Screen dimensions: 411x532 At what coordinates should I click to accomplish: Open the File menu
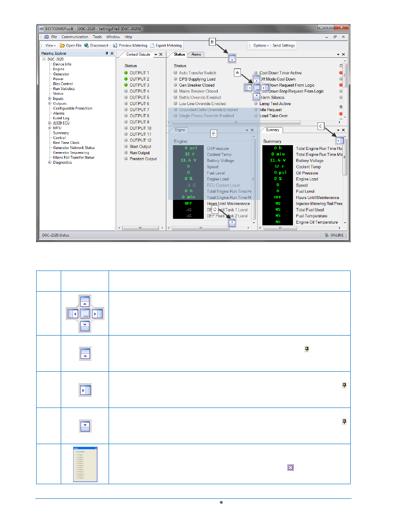54,37
